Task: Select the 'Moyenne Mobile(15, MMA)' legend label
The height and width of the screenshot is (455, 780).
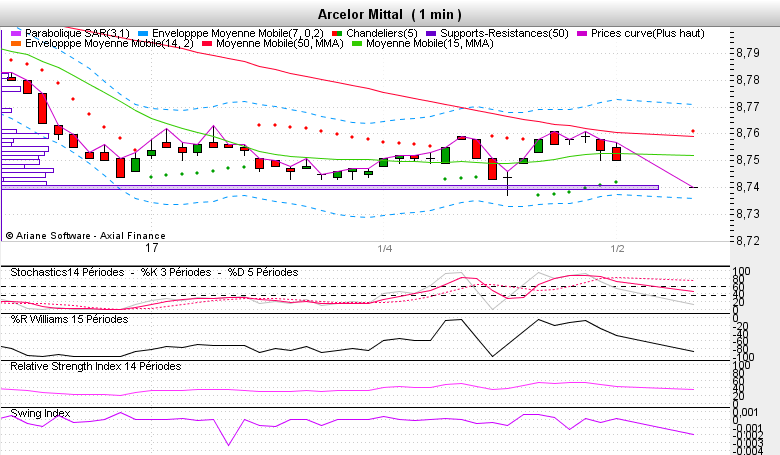Action: 430,43
